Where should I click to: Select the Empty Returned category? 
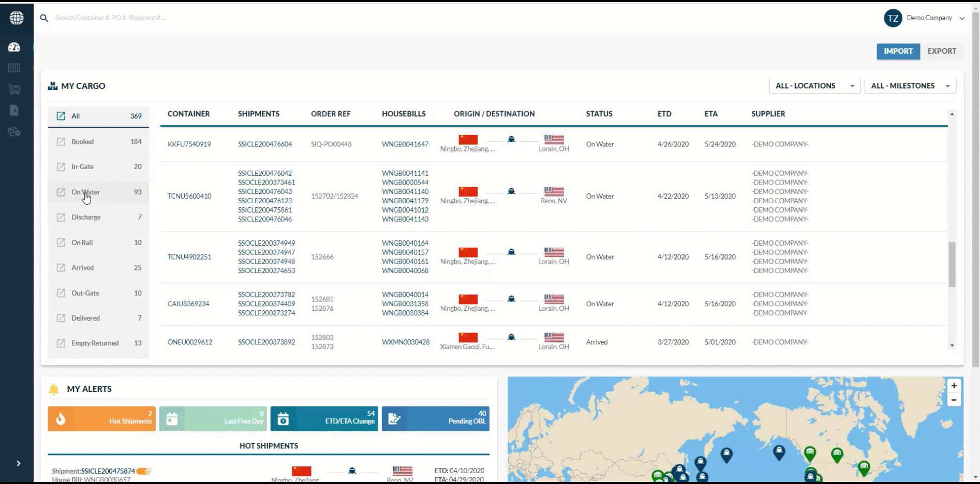coord(95,343)
